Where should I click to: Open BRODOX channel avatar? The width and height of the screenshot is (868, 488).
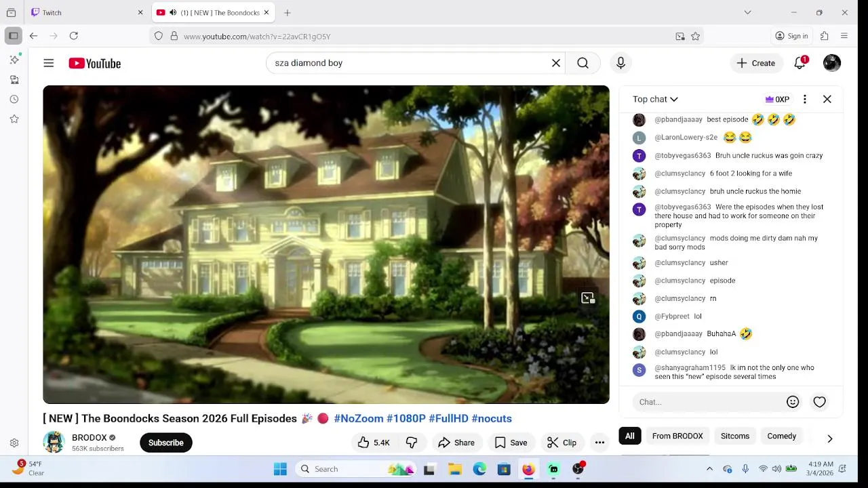[x=54, y=443]
